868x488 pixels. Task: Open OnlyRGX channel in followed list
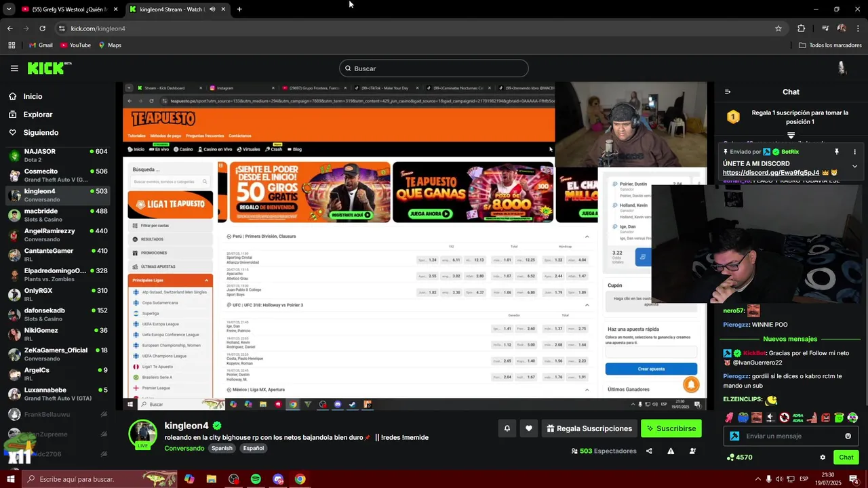pyautogui.click(x=58, y=294)
